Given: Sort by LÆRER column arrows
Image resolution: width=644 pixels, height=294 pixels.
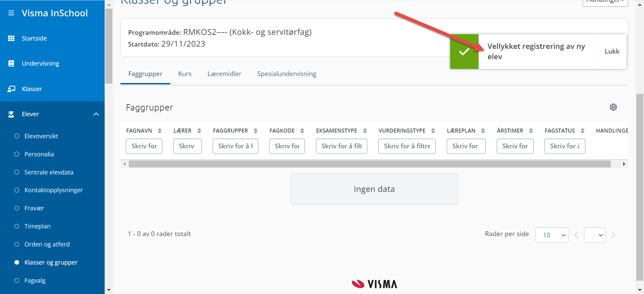Looking at the screenshot, I should (199, 131).
